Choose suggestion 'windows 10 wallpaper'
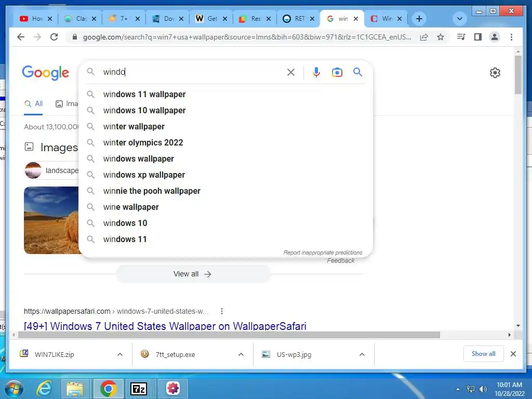Image resolution: width=532 pixels, height=399 pixels. click(225, 111)
